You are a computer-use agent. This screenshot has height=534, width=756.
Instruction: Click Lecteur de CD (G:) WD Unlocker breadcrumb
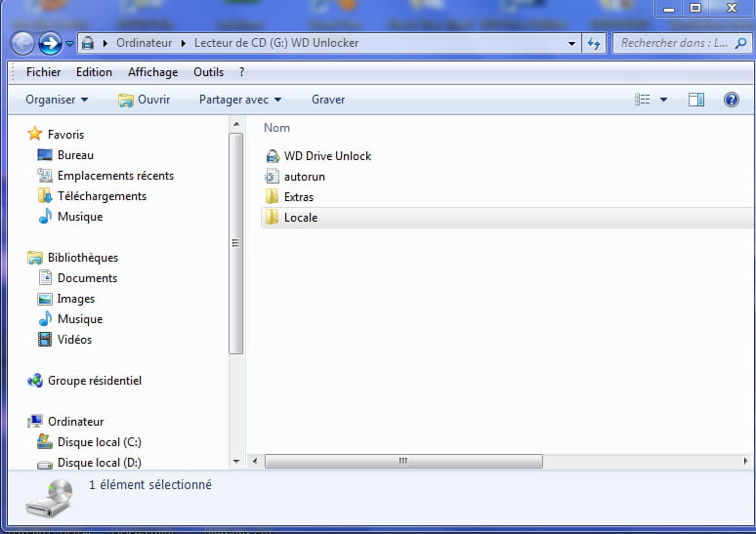276,43
